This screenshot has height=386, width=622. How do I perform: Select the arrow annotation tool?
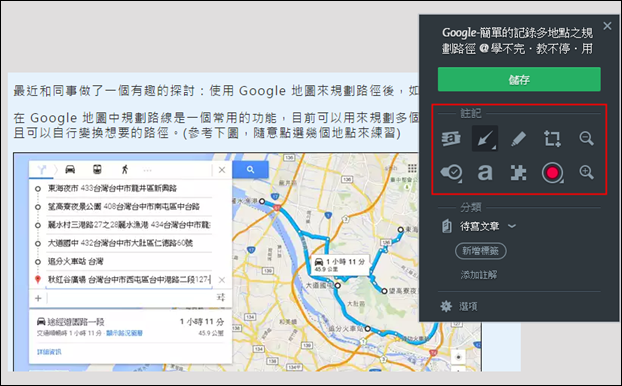(485, 138)
